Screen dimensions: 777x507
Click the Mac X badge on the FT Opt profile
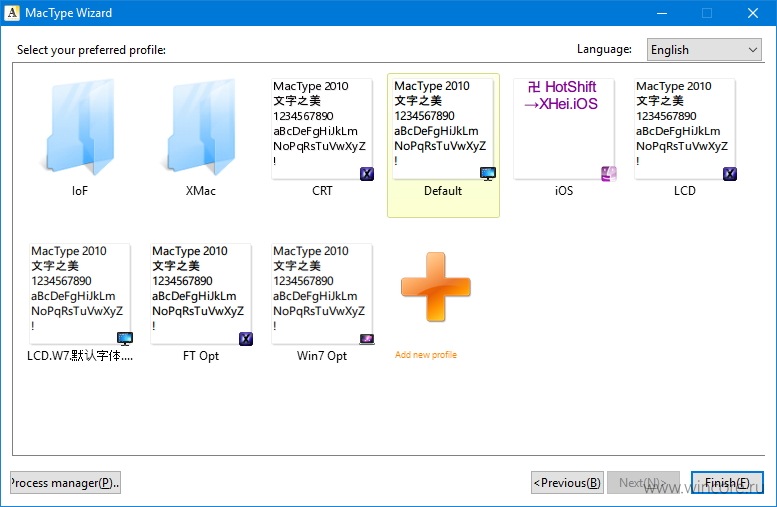[246, 339]
